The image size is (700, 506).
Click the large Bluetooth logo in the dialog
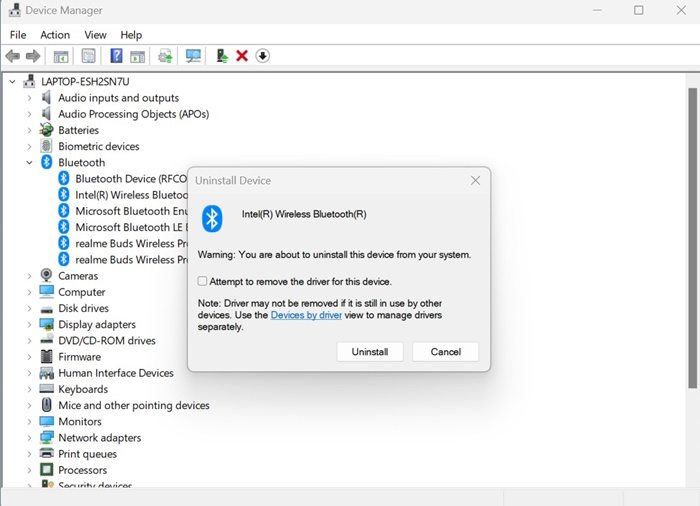pos(212,219)
